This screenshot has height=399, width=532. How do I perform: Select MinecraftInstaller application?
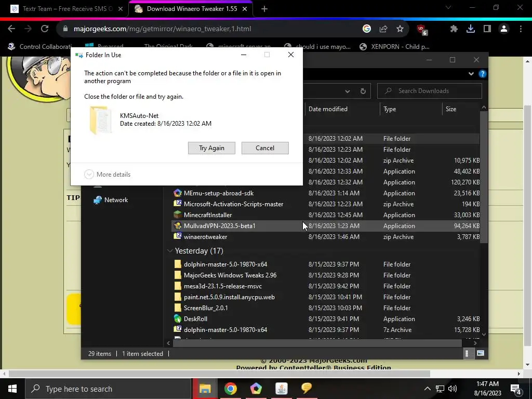(326, 215)
